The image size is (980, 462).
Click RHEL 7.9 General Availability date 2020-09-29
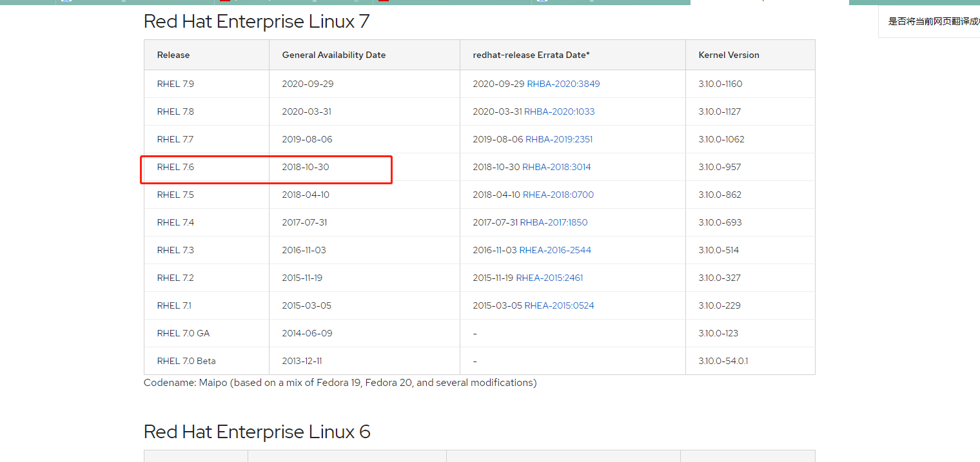pyautogui.click(x=308, y=84)
